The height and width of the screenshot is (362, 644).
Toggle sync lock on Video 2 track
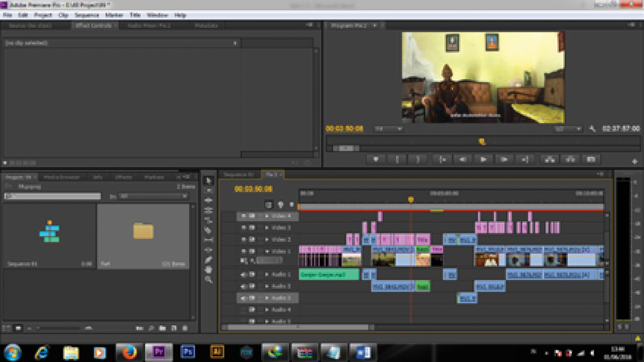[x=252, y=239]
